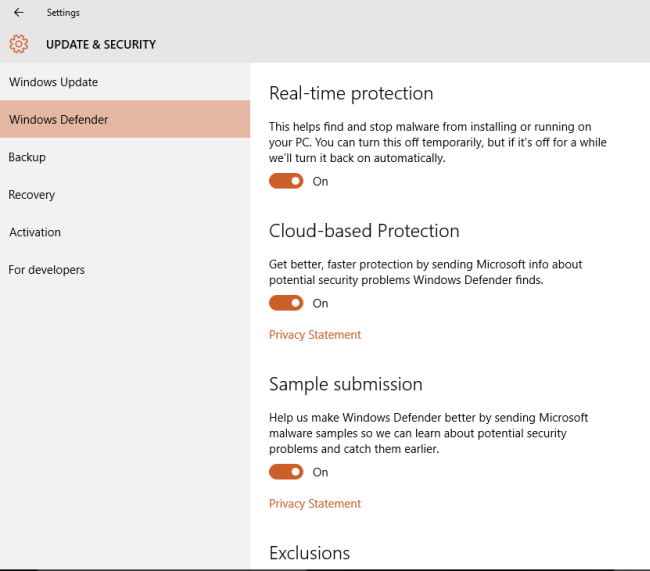Open Privacy Statement under Cloud-based Protection

[315, 335]
